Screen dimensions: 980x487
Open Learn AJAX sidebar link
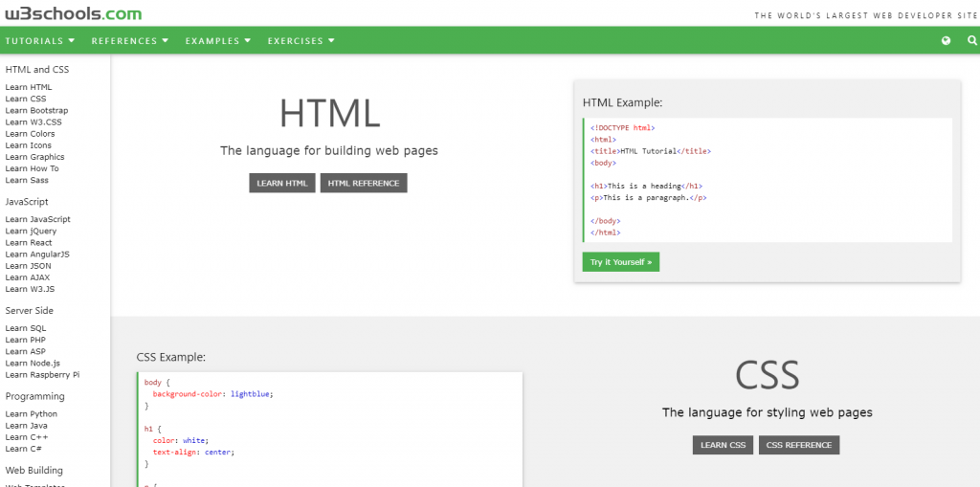(28, 277)
